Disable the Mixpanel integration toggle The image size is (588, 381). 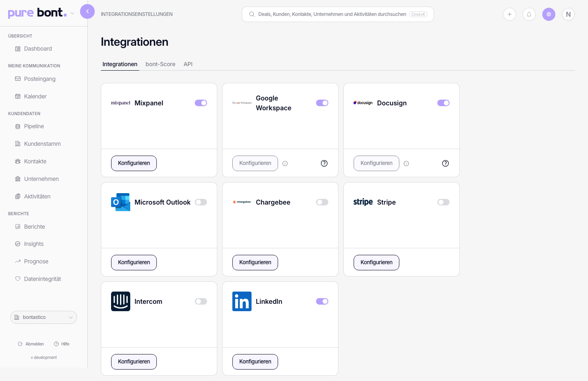pyautogui.click(x=201, y=103)
